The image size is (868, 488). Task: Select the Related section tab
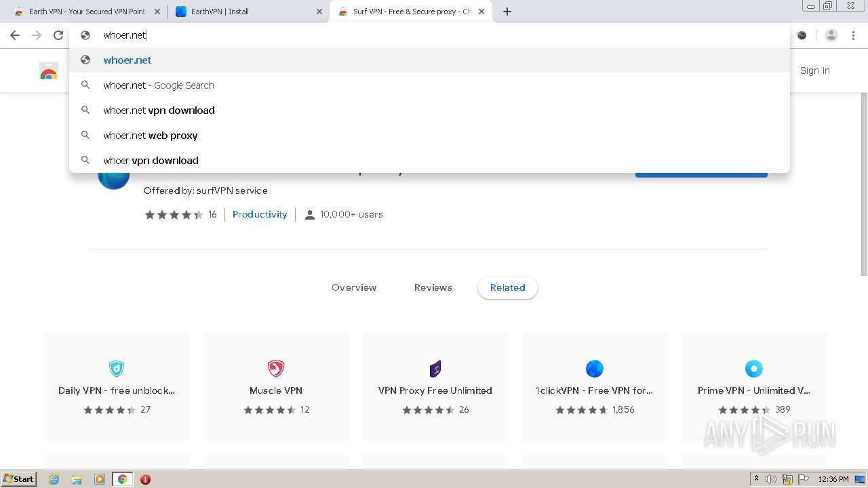coord(508,287)
